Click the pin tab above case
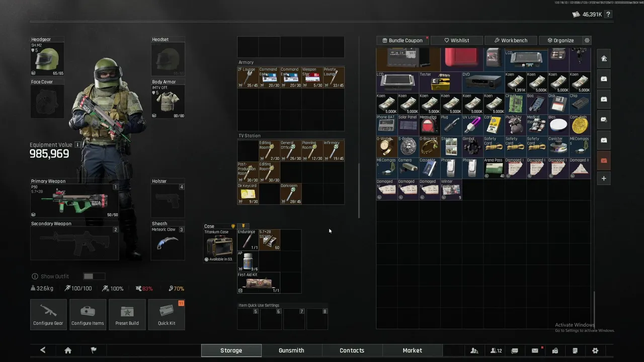This screenshot has width=644, height=362. 243,226
